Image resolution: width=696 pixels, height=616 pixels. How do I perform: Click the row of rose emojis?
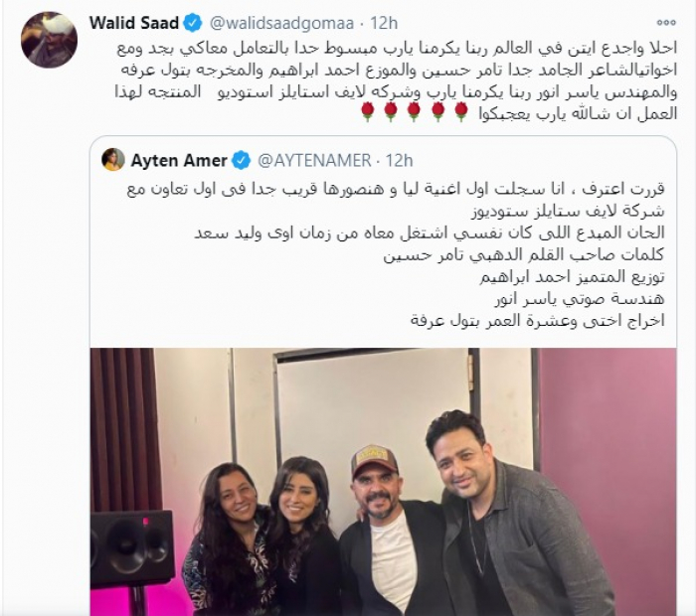click(x=415, y=112)
